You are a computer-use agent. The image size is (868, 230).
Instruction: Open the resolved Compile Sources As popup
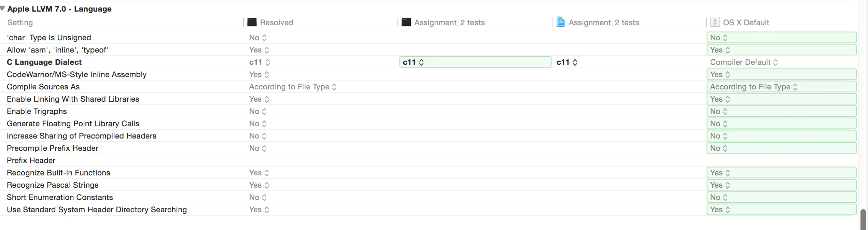[x=293, y=87]
